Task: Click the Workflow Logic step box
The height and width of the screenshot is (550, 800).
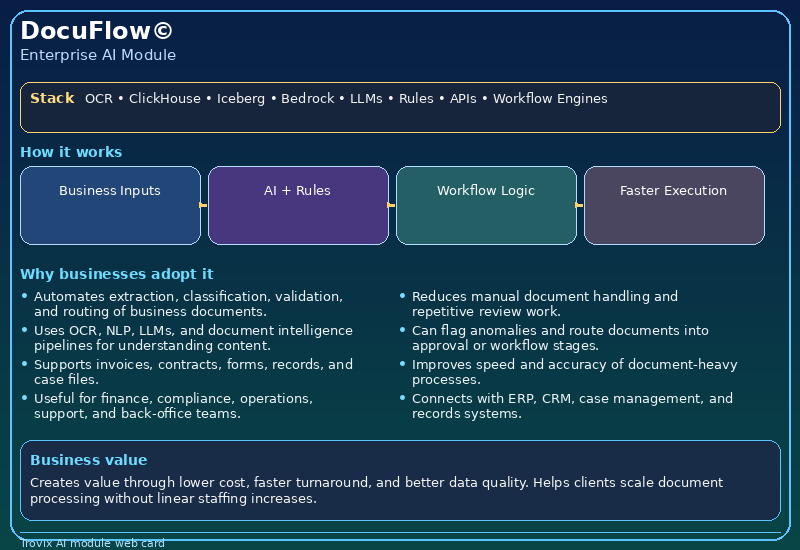Action: pos(486,205)
